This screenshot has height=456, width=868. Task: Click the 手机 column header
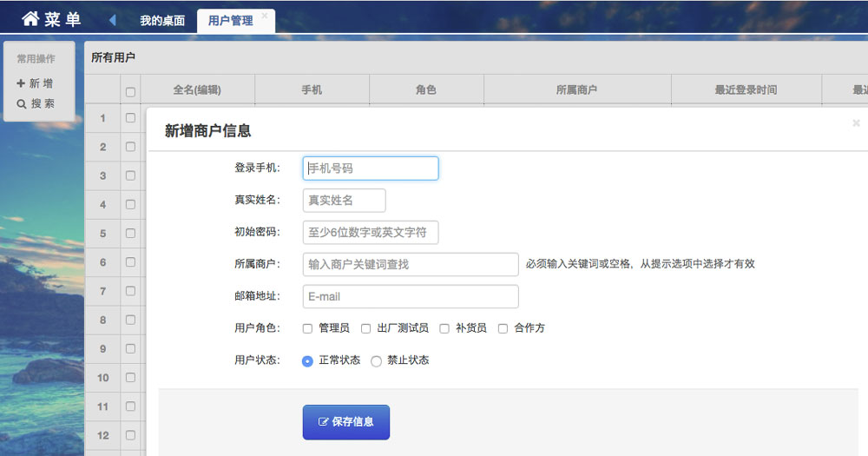tap(312, 89)
